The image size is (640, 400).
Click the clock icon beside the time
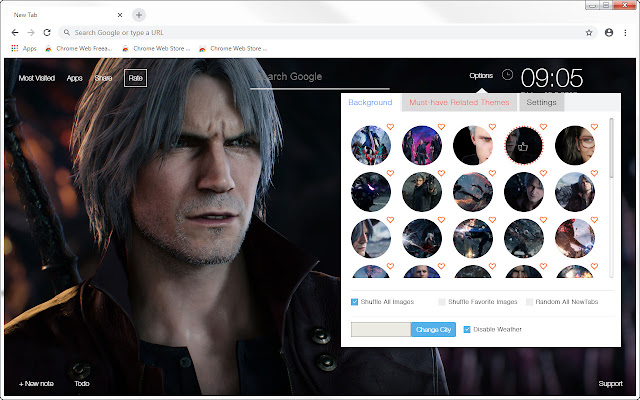(x=507, y=75)
